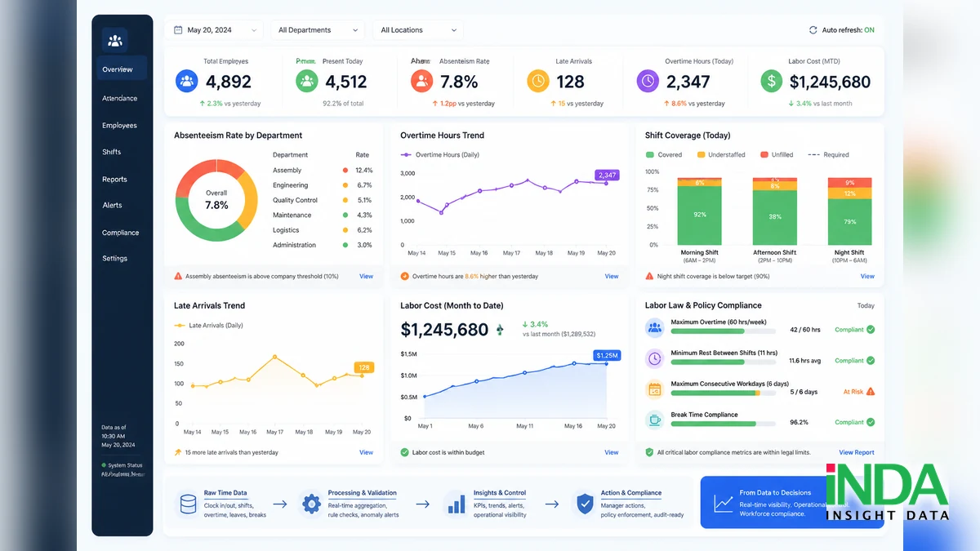Click the Action & Compliance shield icon
Viewport: 980px width, 551px height.
585,504
